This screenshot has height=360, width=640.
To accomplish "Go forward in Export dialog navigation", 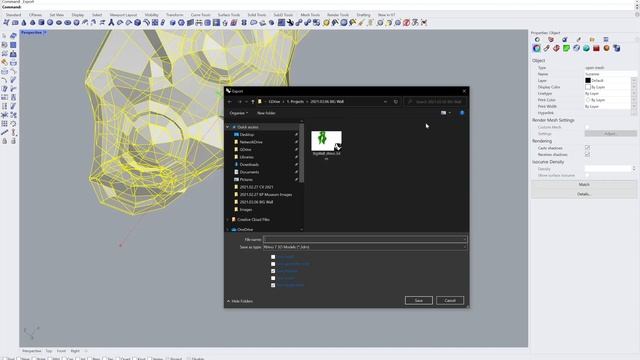I will click(240, 102).
